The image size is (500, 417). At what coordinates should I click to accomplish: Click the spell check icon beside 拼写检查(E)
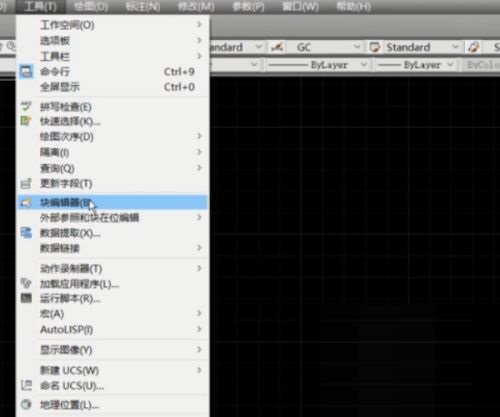26,107
